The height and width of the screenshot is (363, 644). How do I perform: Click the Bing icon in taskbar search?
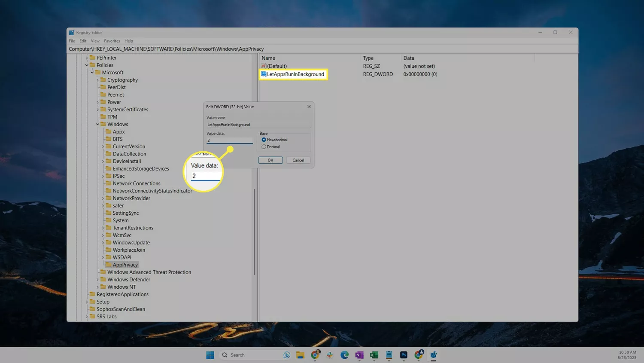click(x=287, y=355)
